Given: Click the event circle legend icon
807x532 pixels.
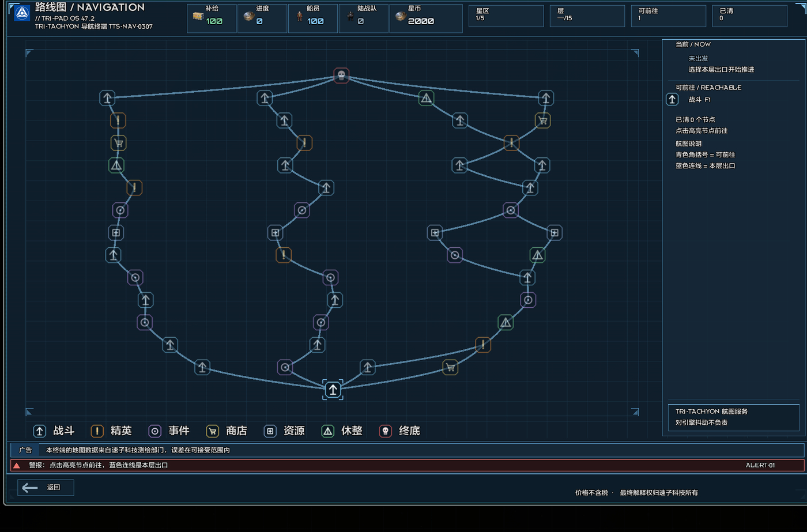Looking at the screenshot, I should click(154, 431).
